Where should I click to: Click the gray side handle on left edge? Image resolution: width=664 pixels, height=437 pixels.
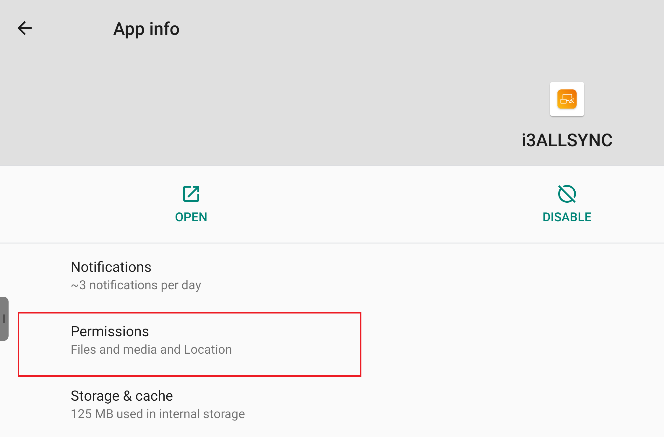[x=5, y=319]
